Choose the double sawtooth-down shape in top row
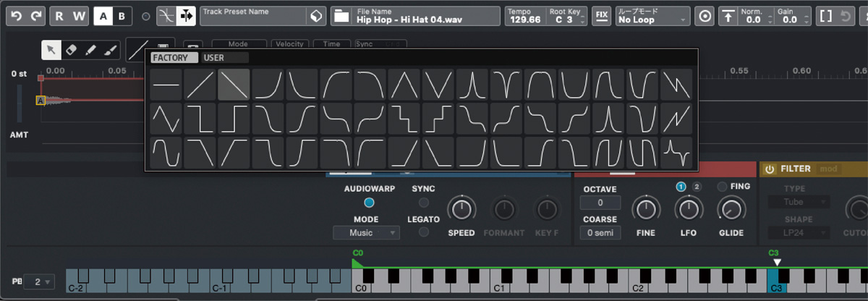Image resolution: width=868 pixels, height=301 pixels. 676,85
